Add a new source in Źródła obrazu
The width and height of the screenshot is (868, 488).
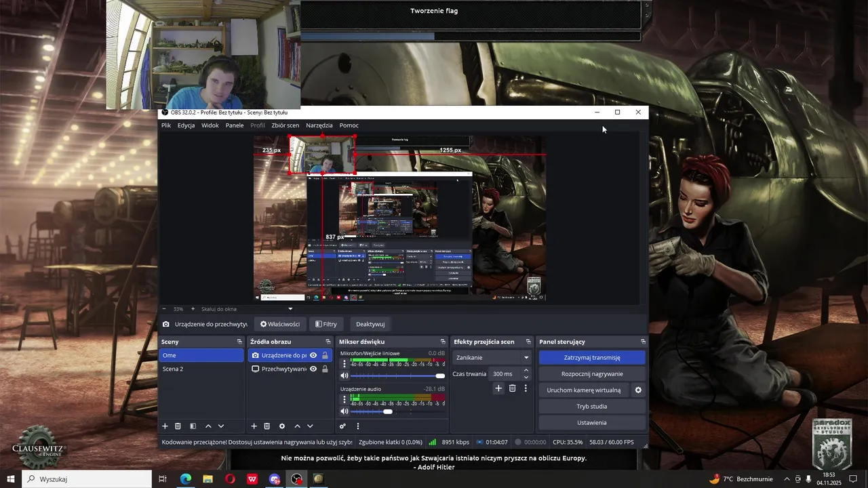point(254,426)
